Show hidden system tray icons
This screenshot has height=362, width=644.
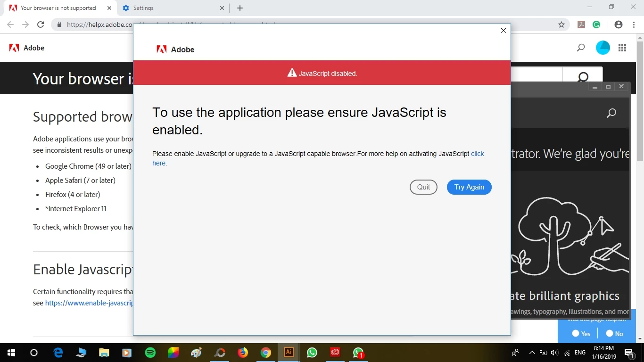pyautogui.click(x=532, y=353)
